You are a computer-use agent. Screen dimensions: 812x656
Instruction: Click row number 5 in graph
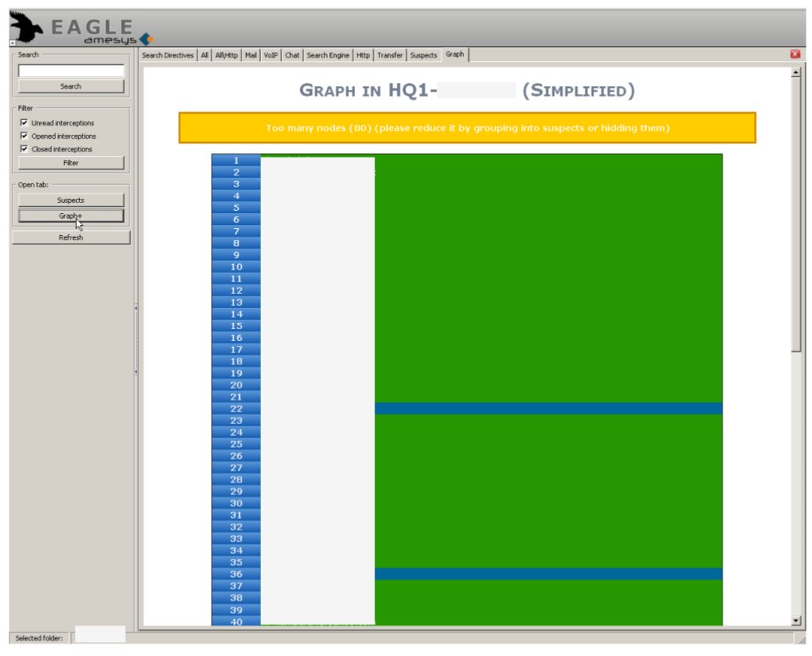(236, 208)
